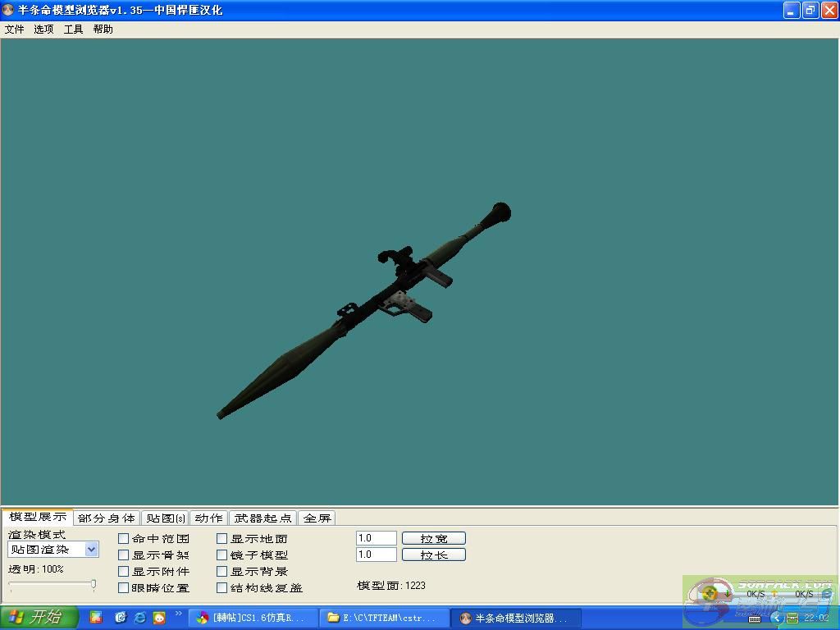Expand hidden system tray icons arrow

(x=775, y=618)
